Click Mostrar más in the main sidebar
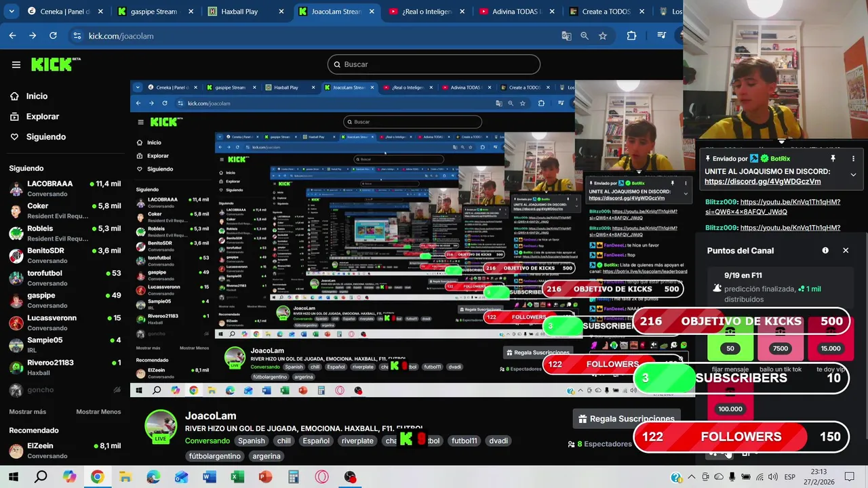This screenshot has width=868, height=488. pyautogui.click(x=28, y=411)
